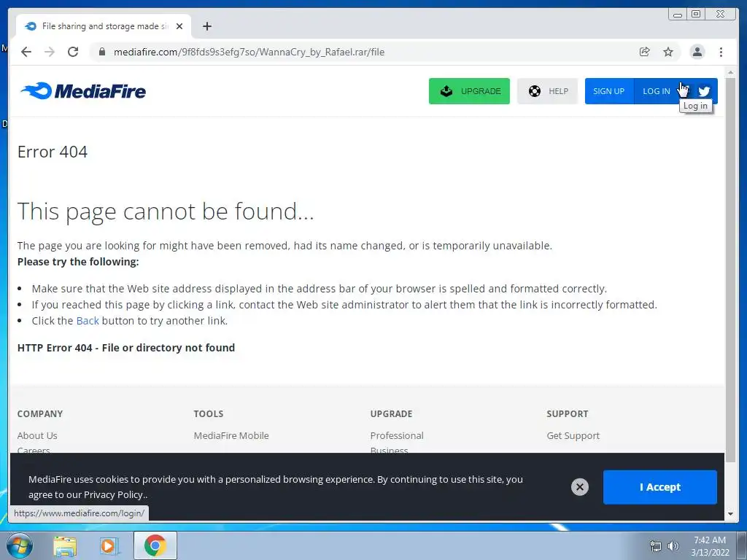Open a new tab with plus button
The image size is (747, 560).
coord(206,26)
